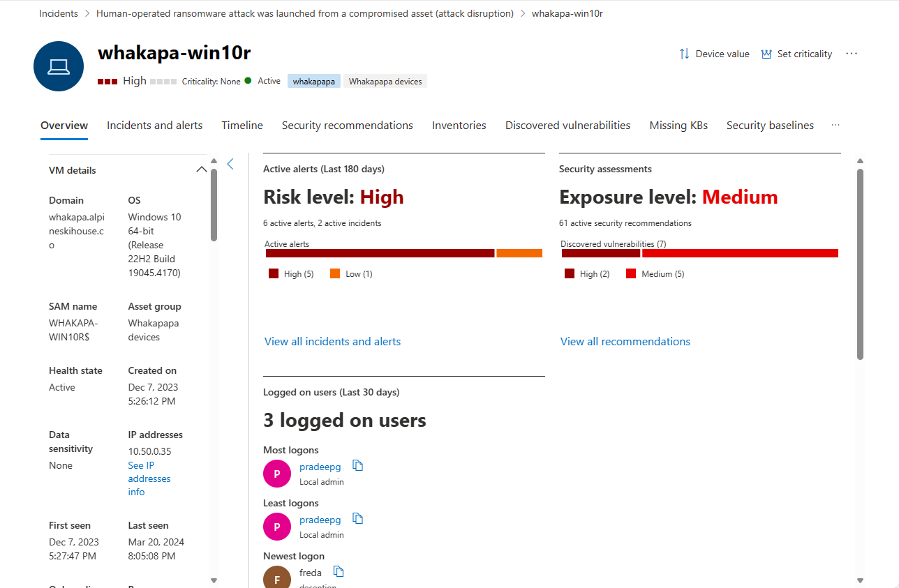The image size is (899, 588).
Task: Click the Device value arrows icon
Action: 684,54
